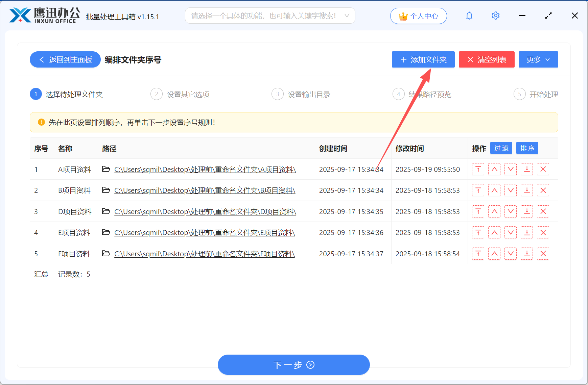The image size is (588, 385).
Task: Click the 添加文件夹 button
Action: pos(423,59)
